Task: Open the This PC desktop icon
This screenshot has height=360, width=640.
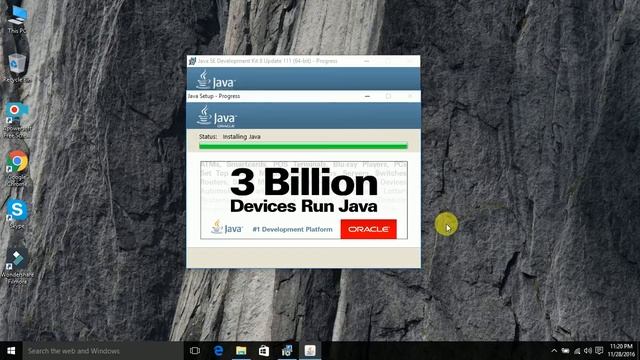Action: tap(17, 20)
